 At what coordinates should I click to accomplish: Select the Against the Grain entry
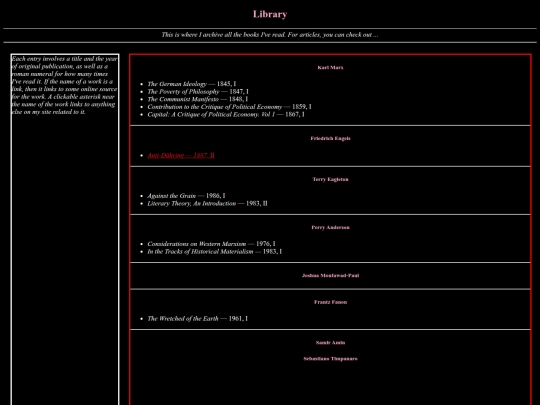[x=186, y=196]
